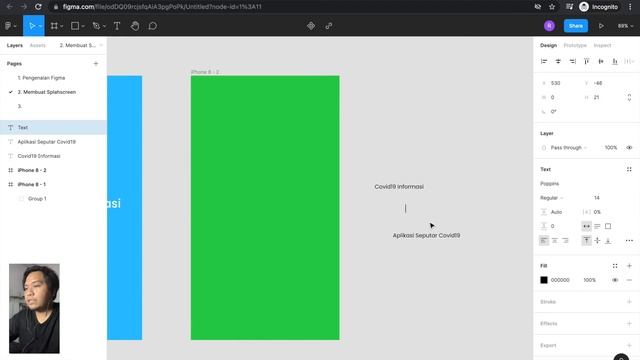The height and width of the screenshot is (360, 640).
Task: Select the Comment tool
Action: click(x=153, y=26)
